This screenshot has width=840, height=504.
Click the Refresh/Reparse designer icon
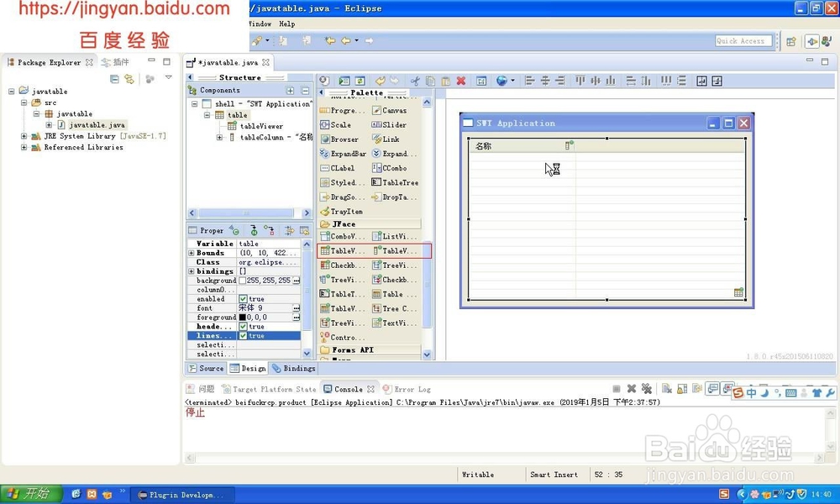click(x=360, y=81)
